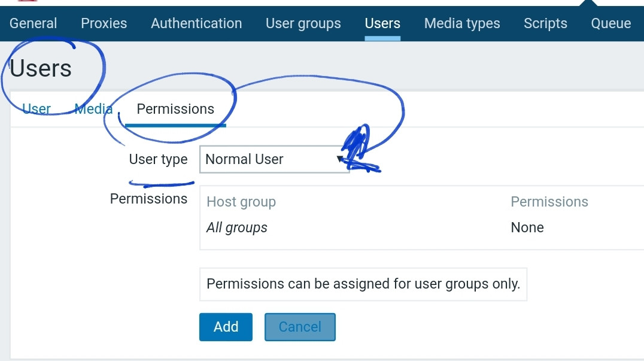Open the User type dropdown arrow
This screenshot has width=644, height=361.
[341, 159]
